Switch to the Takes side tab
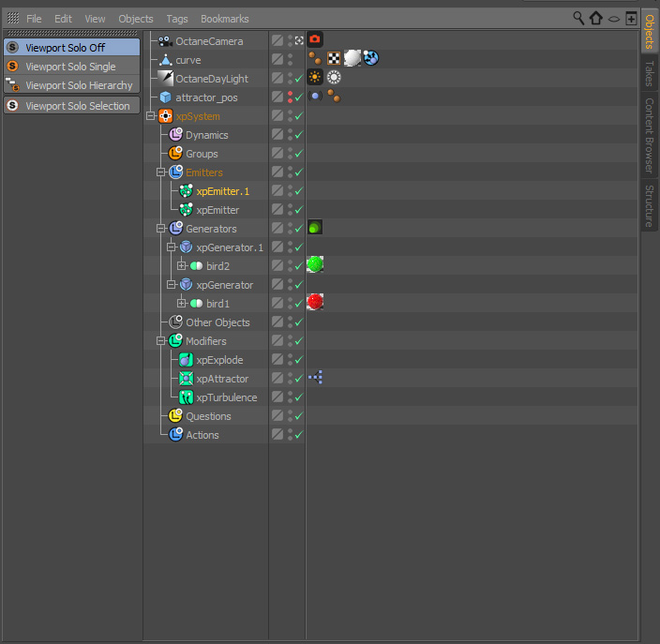 (x=650, y=74)
